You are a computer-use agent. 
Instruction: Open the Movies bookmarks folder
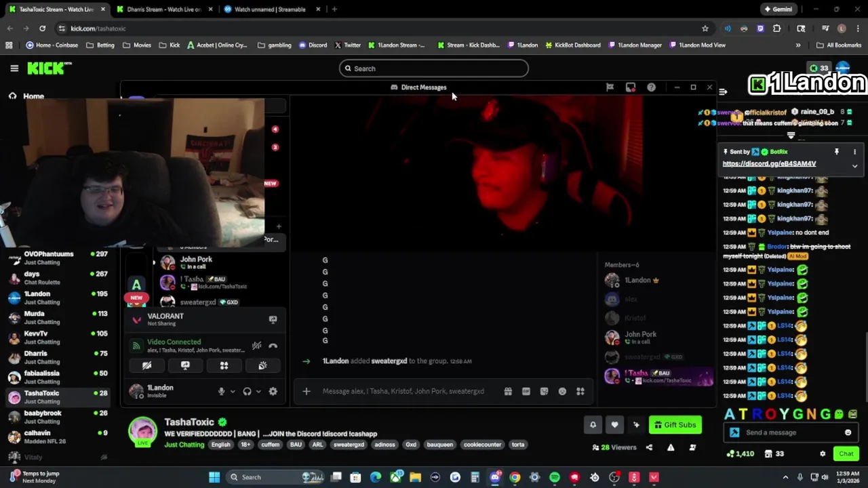point(136,45)
